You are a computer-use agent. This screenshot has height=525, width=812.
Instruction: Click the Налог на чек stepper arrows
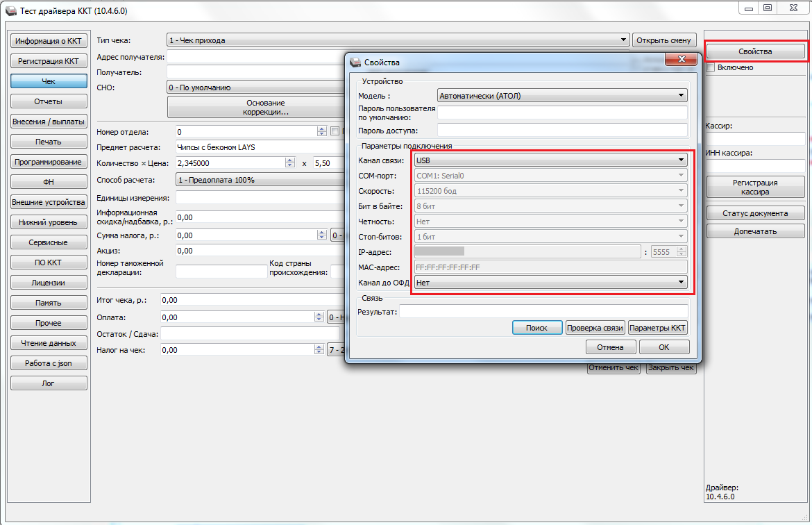(x=319, y=350)
